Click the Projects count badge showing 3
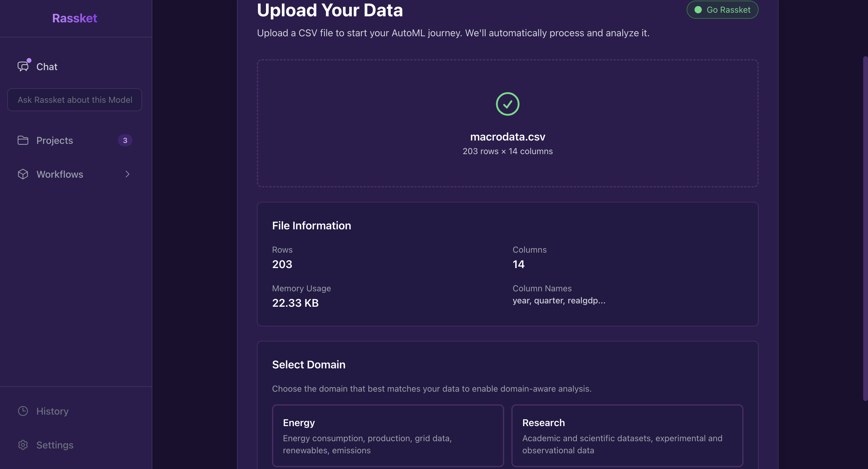Image resolution: width=868 pixels, height=469 pixels. 125,140
